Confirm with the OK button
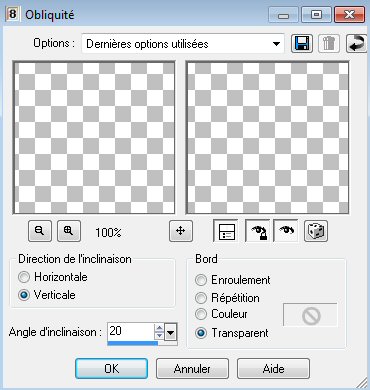370x390 pixels. [x=111, y=369]
